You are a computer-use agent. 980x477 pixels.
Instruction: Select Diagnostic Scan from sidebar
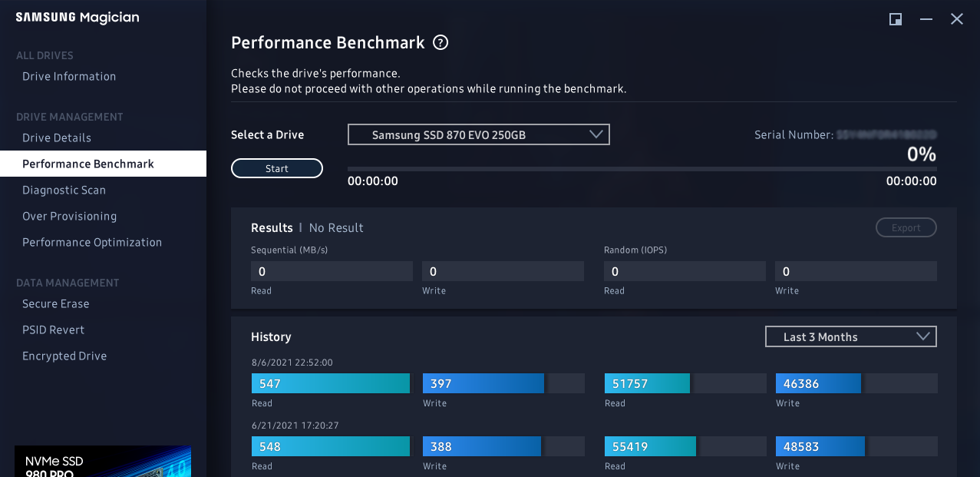[64, 190]
